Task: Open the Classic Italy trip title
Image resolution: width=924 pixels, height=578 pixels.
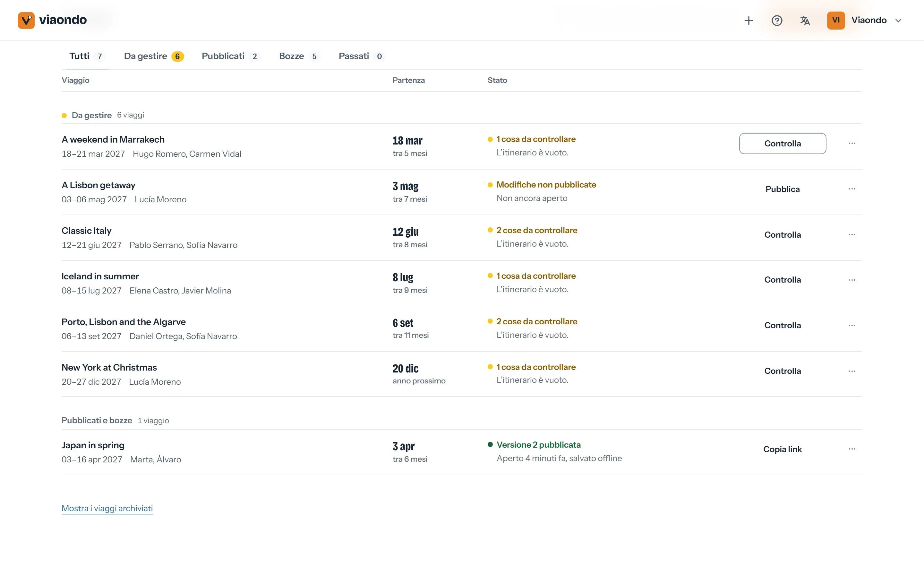Action: click(86, 231)
